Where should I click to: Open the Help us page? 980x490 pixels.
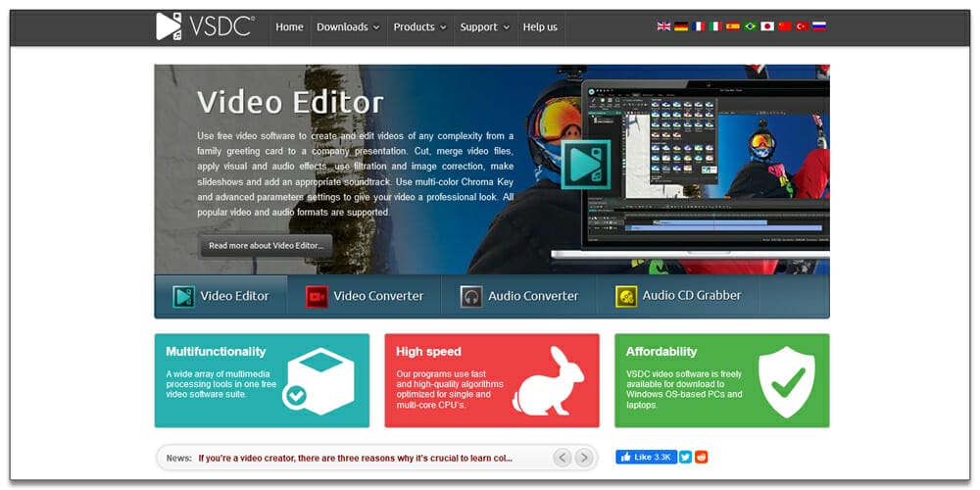(x=540, y=26)
